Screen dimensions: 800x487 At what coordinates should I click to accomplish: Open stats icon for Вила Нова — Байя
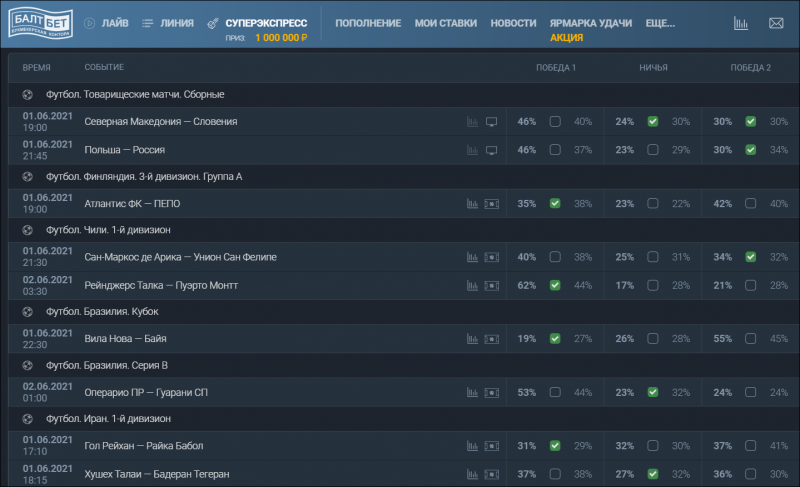[x=472, y=339]
